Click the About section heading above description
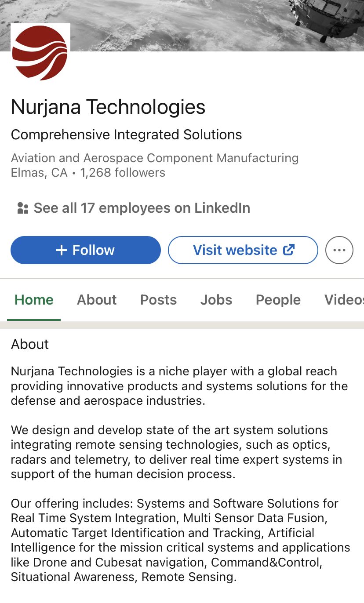This screenshot has width=364, height=603. 30,344
